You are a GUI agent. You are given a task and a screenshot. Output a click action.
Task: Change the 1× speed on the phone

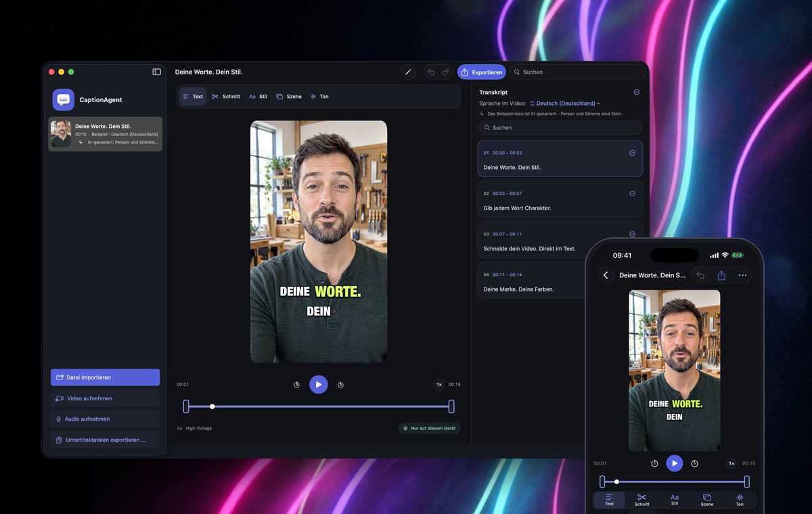pyautogui.click(x=731, y=463)
